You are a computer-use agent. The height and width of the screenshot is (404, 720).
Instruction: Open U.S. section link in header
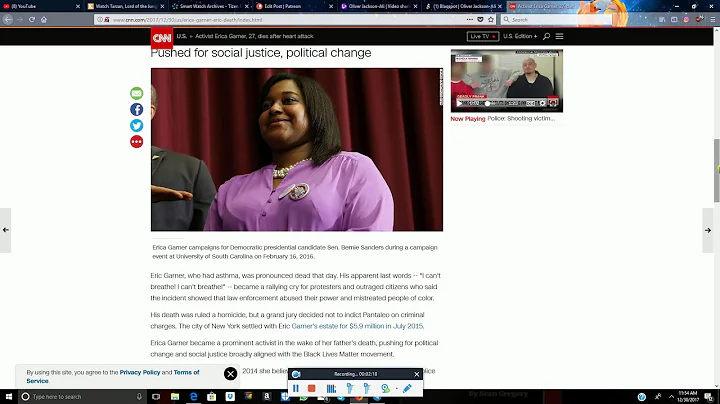tap(181, 36)
